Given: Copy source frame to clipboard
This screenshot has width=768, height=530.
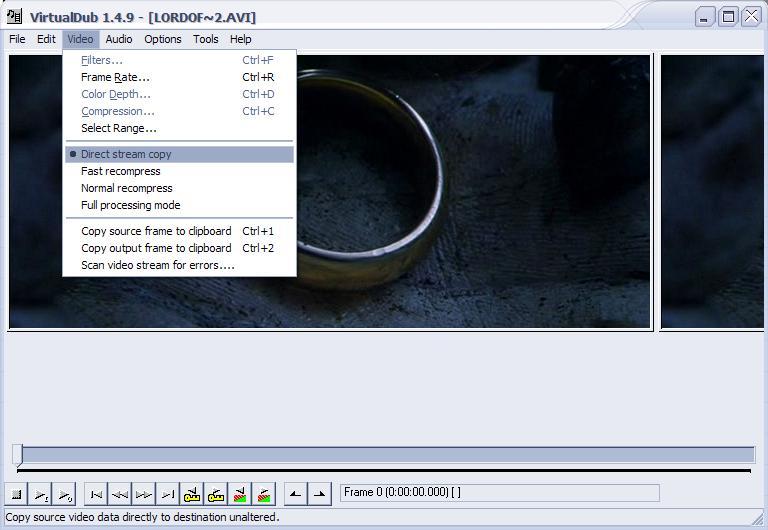Looking at the screenshot, I should click(x=179, y=231).
